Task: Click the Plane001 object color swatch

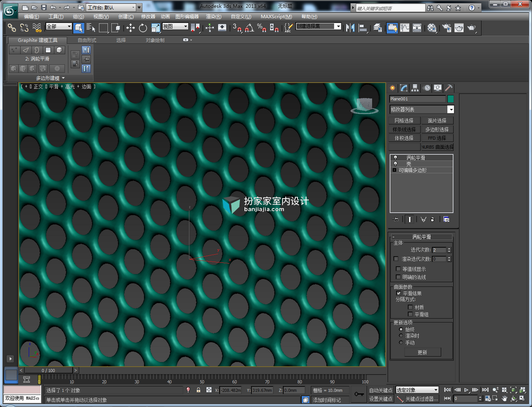Action: click(x=451, y=99)
